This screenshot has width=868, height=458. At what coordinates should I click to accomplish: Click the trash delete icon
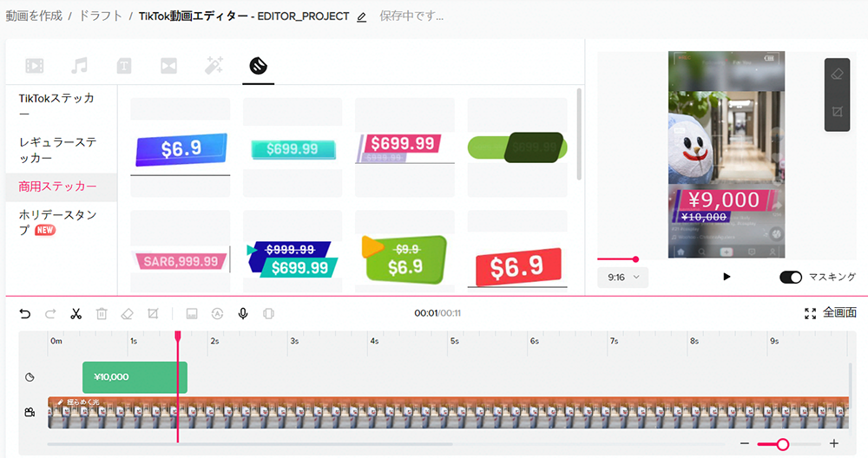tap(102, 314)
